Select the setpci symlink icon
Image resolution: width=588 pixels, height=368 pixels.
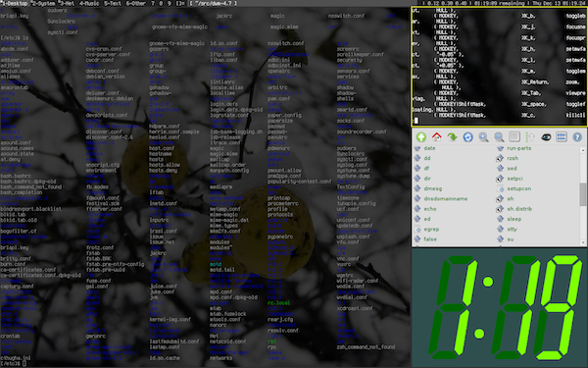coord(500,179)
